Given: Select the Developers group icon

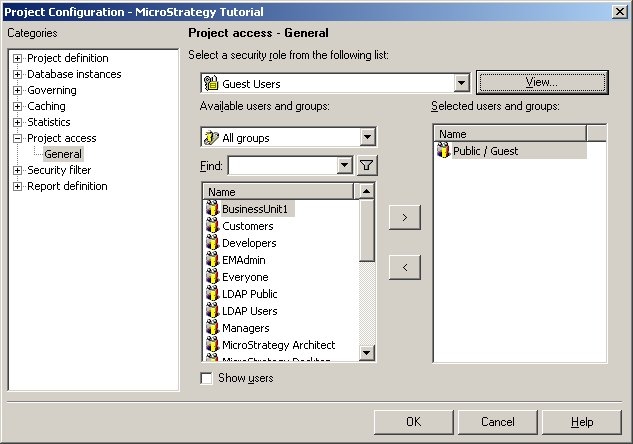Looking at the screenshot, I should 212,243.
